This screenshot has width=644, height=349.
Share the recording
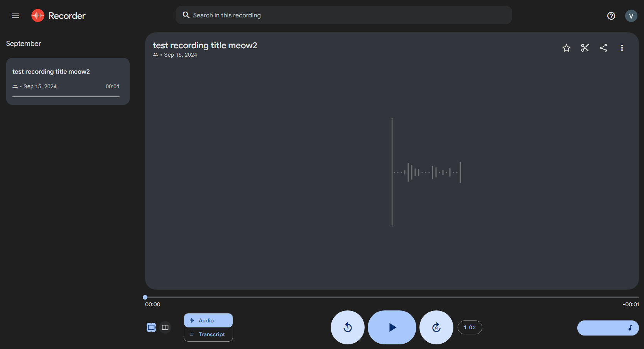tap(603, 48)
